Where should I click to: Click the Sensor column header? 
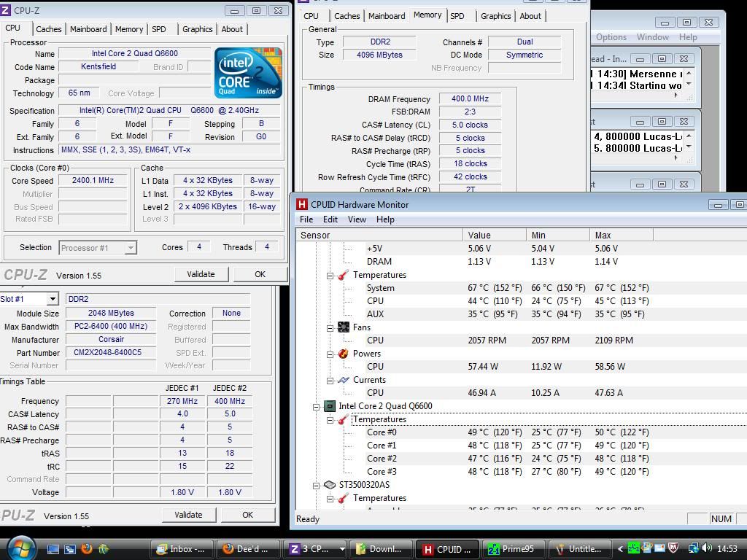[379, 236]
